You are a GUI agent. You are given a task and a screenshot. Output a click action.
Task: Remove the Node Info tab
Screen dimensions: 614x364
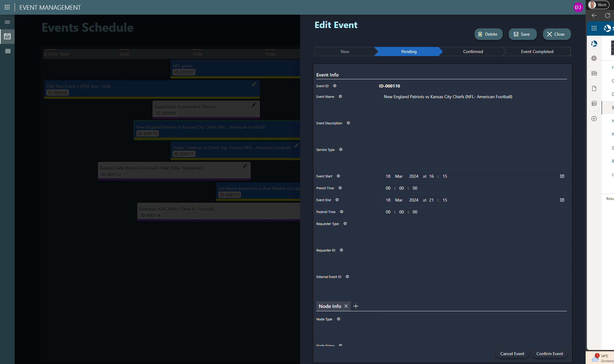coord(346,306)
